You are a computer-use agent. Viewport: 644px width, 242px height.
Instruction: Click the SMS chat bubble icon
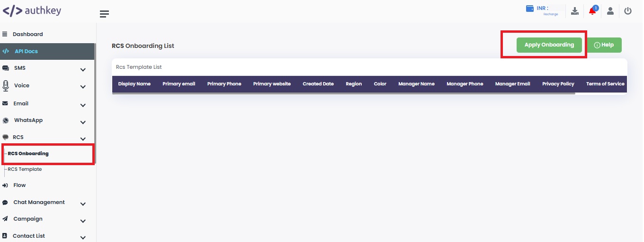point(6,68)
